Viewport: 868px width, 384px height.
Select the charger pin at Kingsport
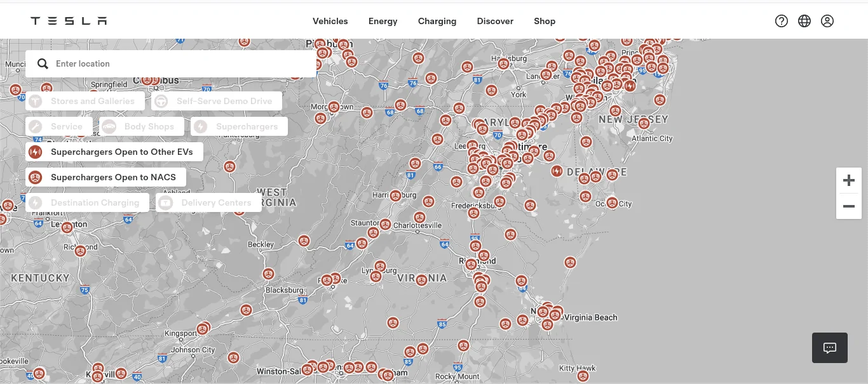[x=202, y=329]
